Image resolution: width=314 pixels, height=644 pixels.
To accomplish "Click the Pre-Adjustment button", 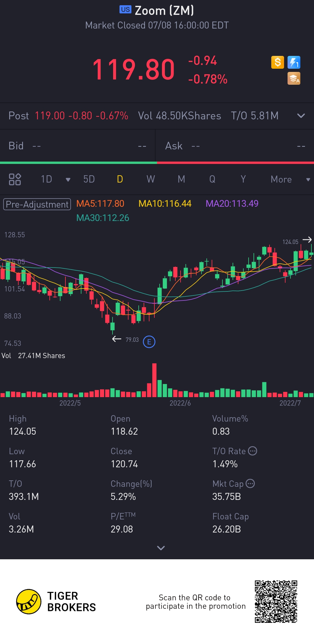I will coord(37,204).
